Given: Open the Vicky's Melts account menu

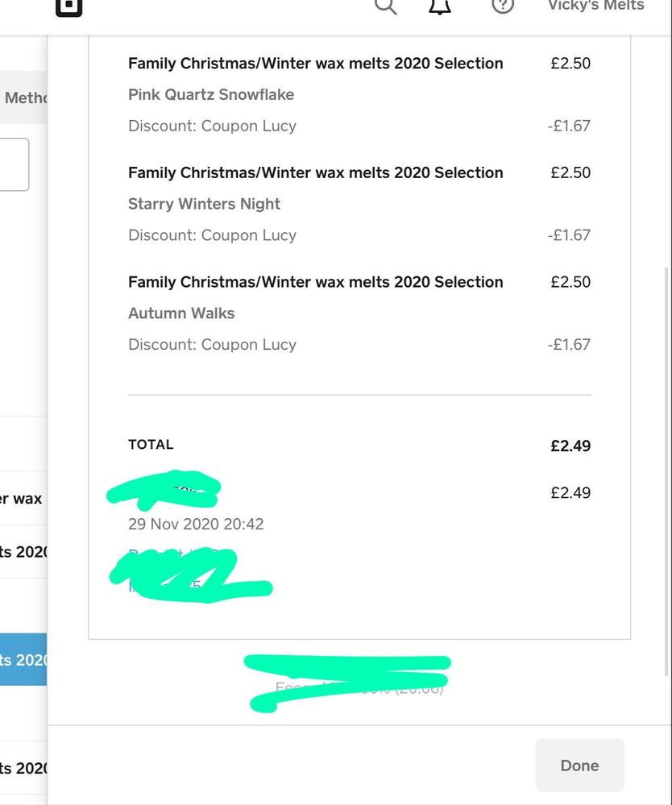Looking at the screenshot, I should pos(595,6).
